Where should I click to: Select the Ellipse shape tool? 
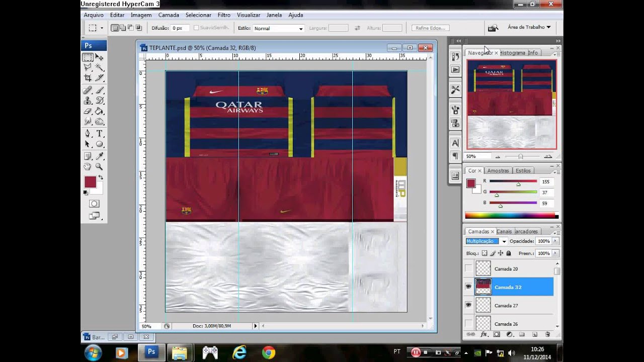100,144
